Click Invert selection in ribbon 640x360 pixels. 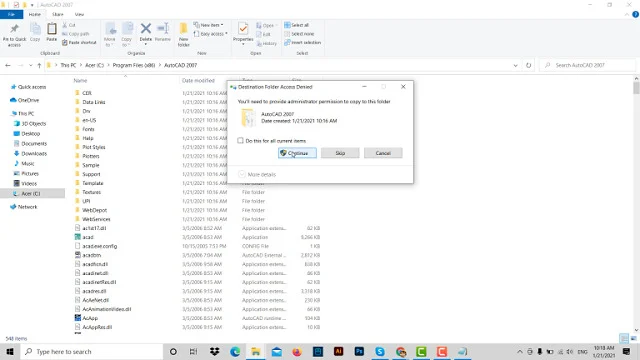coord(302,42)
